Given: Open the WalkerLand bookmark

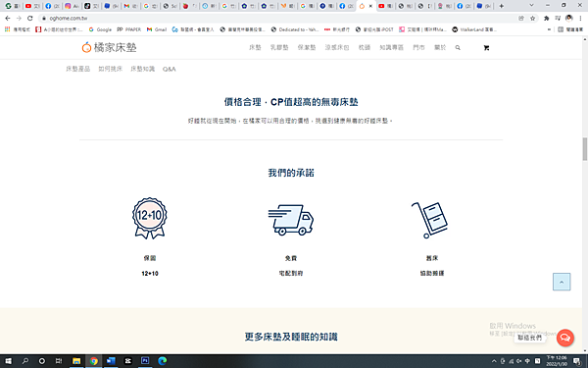Looking at the screenshot, I should (x=474, y=29).
